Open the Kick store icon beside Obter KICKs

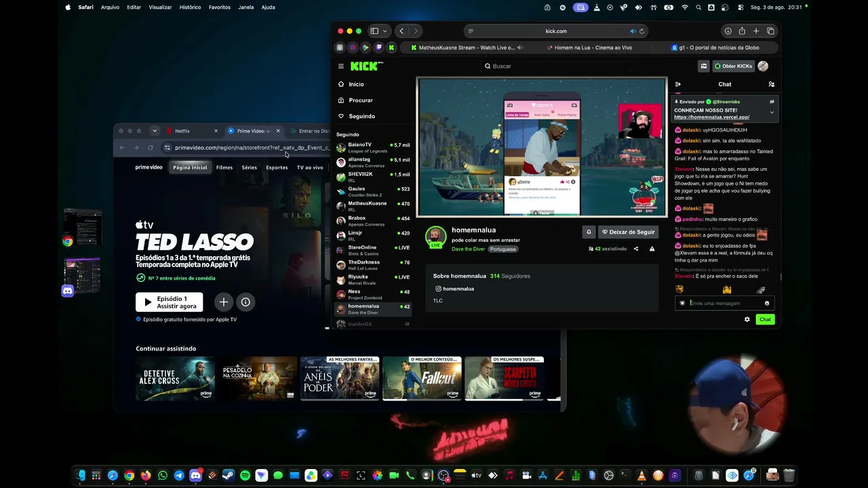pyautogui.click(x=704, y=66)
